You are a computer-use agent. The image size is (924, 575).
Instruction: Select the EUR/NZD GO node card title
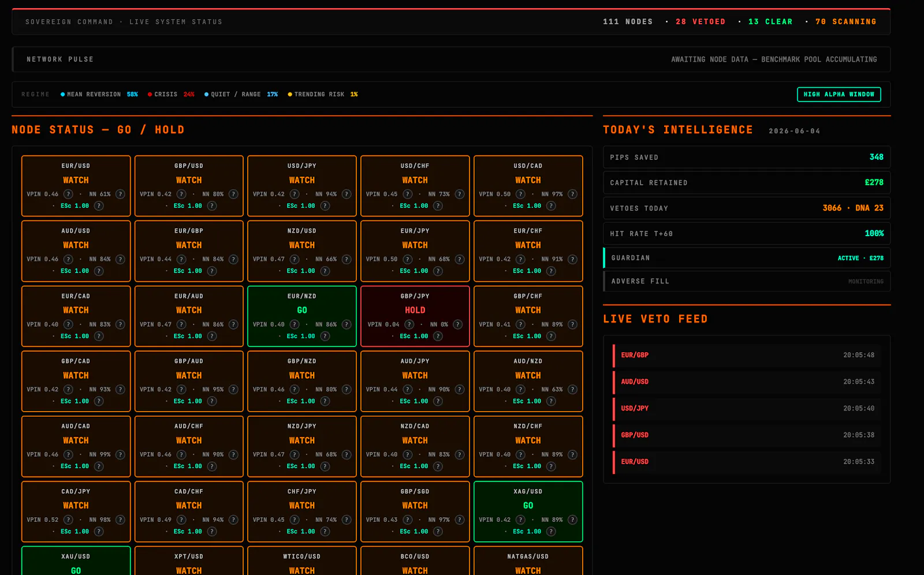[302, 296]
